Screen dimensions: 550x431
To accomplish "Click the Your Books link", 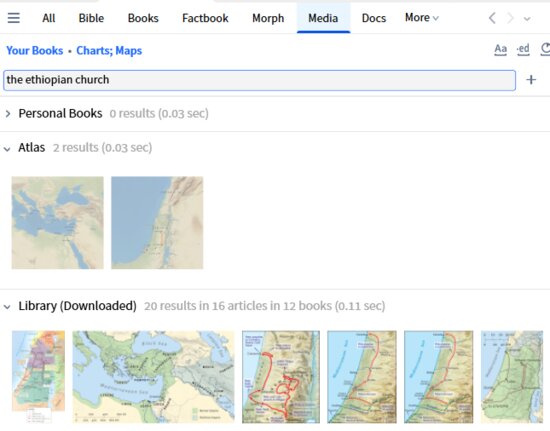I will click(x=35, y=50).
